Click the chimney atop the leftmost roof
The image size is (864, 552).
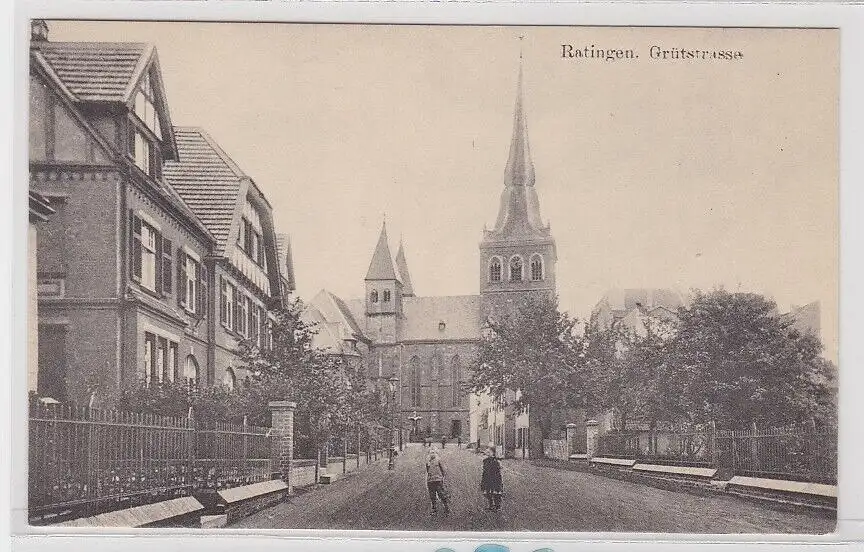(x=39, y=31)
